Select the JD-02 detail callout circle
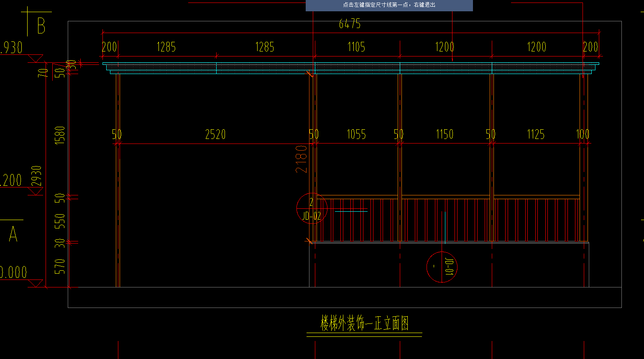 (312, 208)
